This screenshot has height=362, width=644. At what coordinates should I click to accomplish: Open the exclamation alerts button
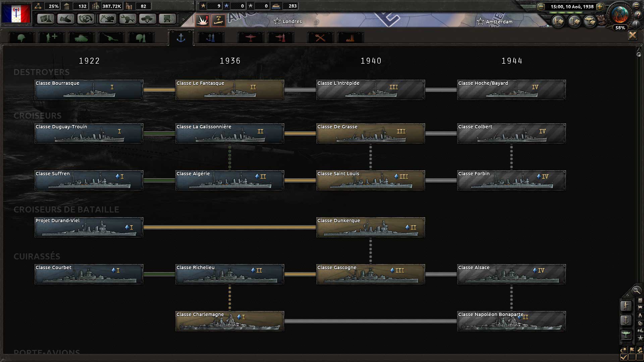pyautogui.click(x=636, y=24)
